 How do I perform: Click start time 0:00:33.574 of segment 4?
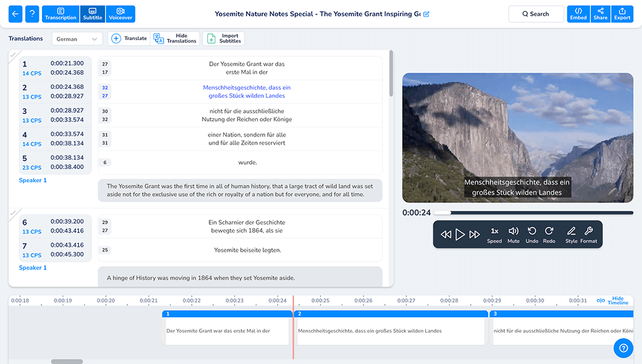(x=67, y=134)
